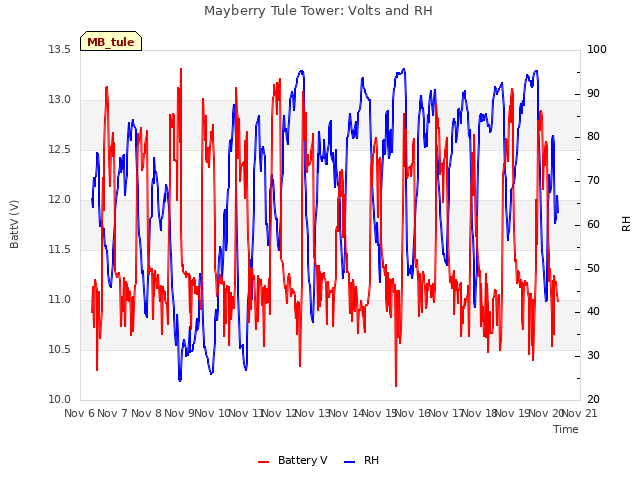Click the Nov 7 date tick label
640x480 pixels.
coord(113,413)
